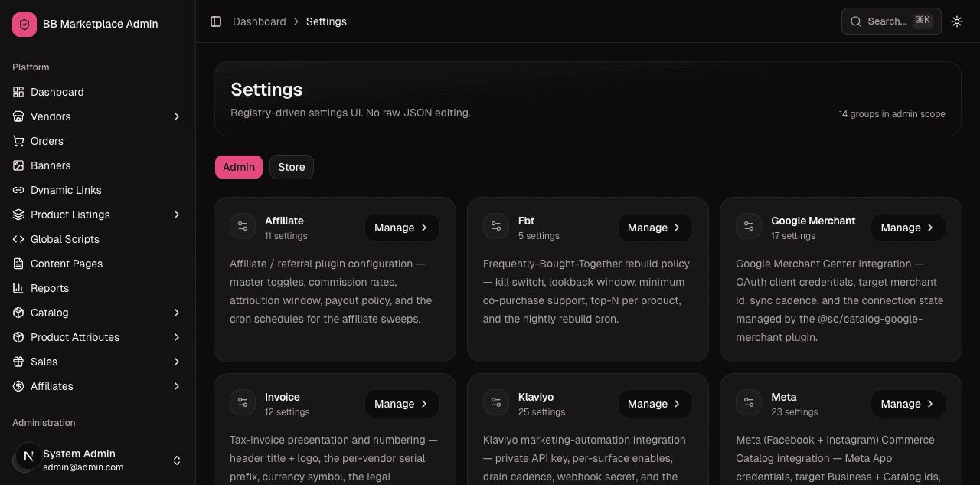Viewport: 980px width, 485px height.
Task: Manage the Google Merchant settings group
Action: (908, 228)
